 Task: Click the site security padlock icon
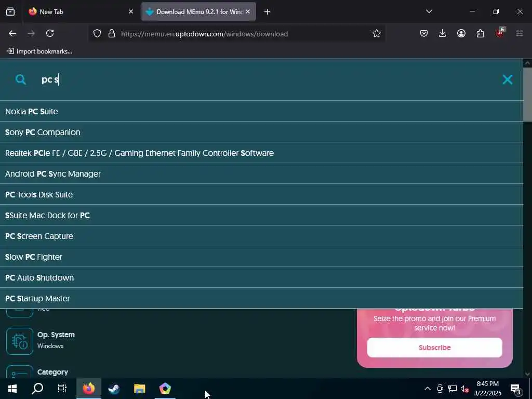click(112, 34)
